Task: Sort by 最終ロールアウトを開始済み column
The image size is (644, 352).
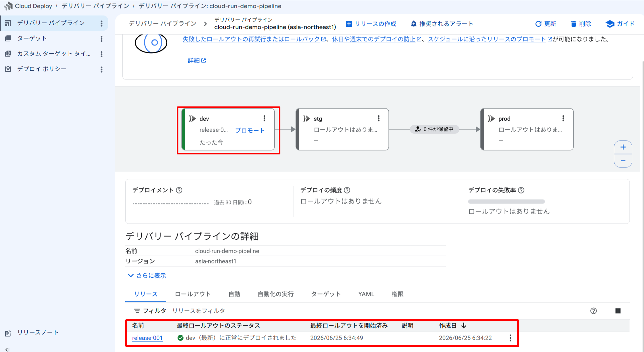Action: tap(349, 326)
